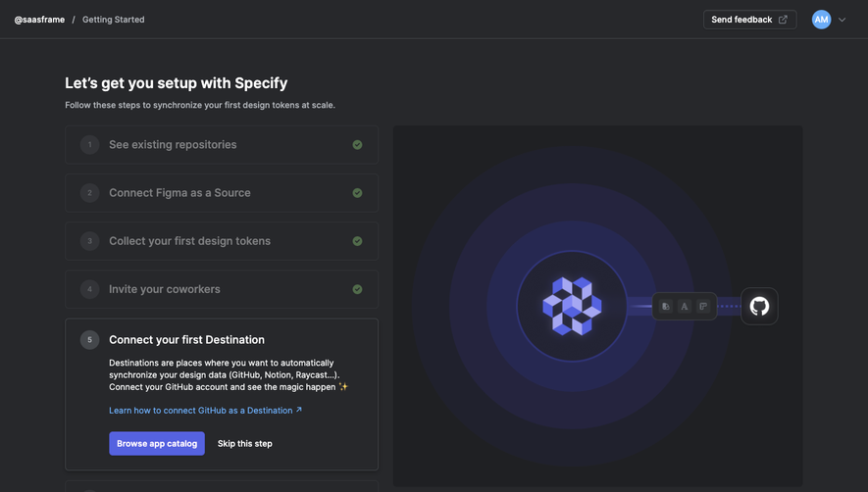The image size is (868, 492).
Task: Click the GitHub icon in illustration
Action: (x=759, y=306)
